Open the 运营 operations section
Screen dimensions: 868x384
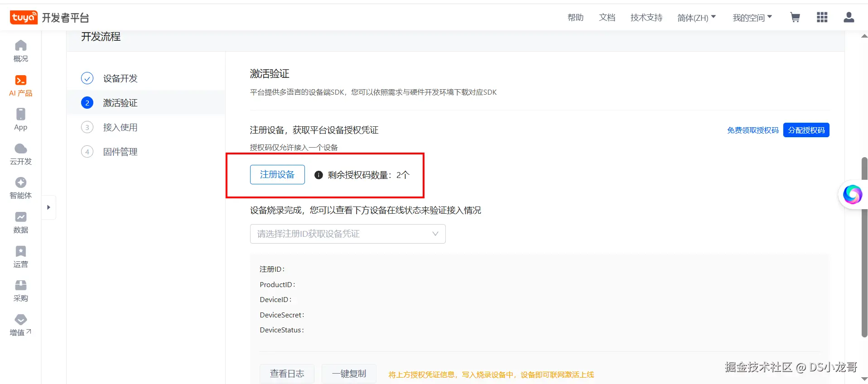(x=21, y=257)
